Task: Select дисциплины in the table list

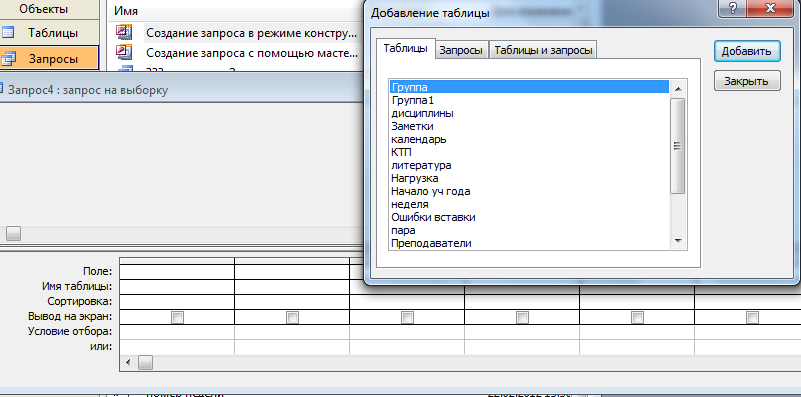Action: [x=529, y=113]
